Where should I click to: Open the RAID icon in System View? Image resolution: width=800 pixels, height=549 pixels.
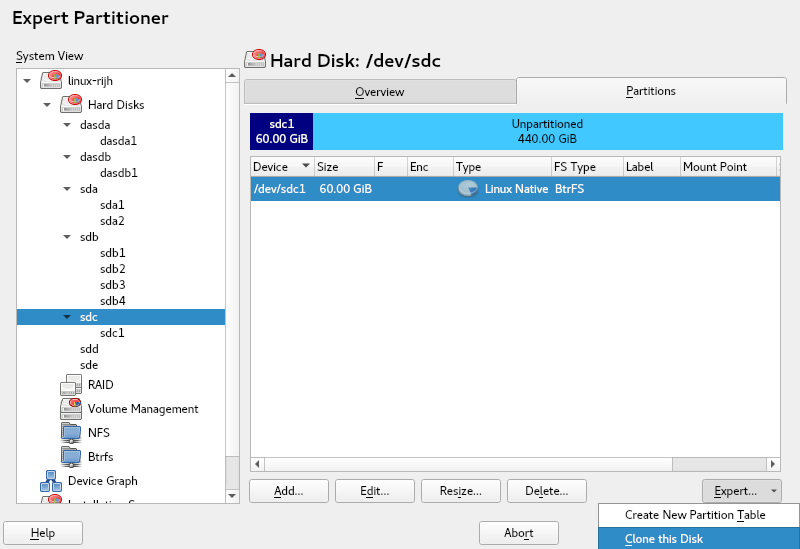point(71,385)
